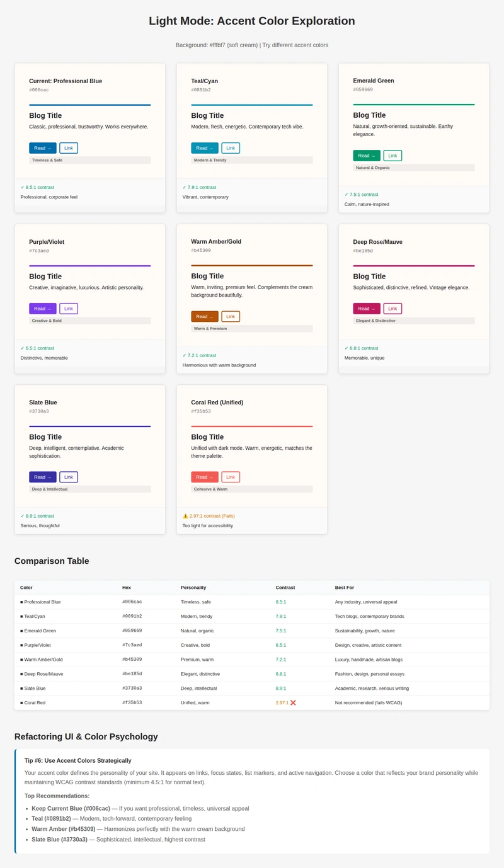Viewport: 504px width, 868px height.
Task: Click the red X beside 2.97:1 in the table
Action: tap(293, 702)
